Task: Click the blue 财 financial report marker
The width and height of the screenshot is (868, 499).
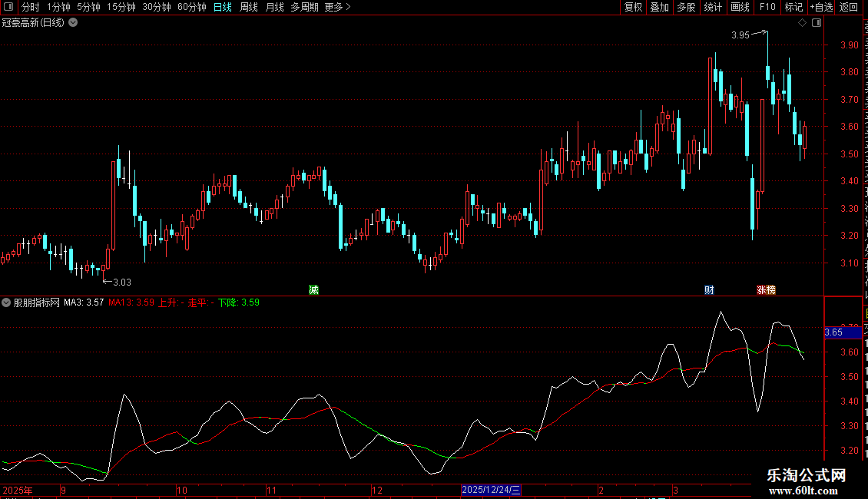Action: 709,290
